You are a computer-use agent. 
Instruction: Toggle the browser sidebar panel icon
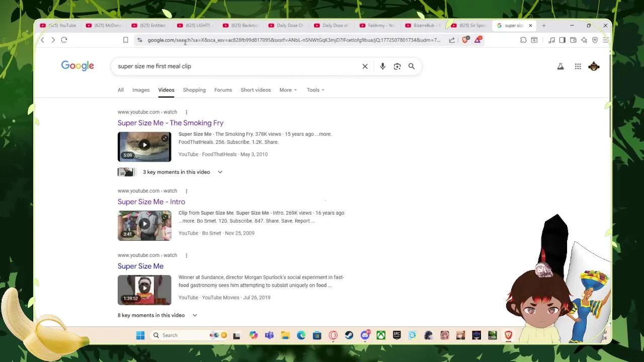point(562,40)
